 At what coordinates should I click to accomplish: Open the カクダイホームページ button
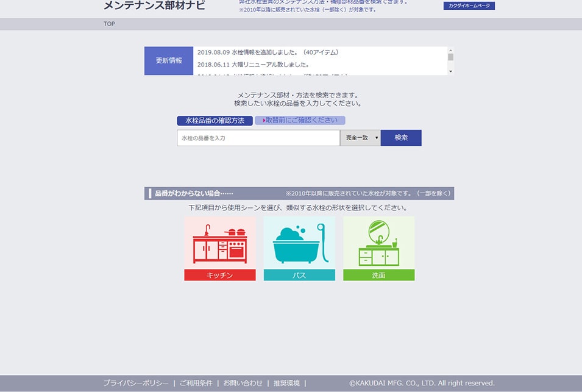pyautogui.click(x=469, y=6)
